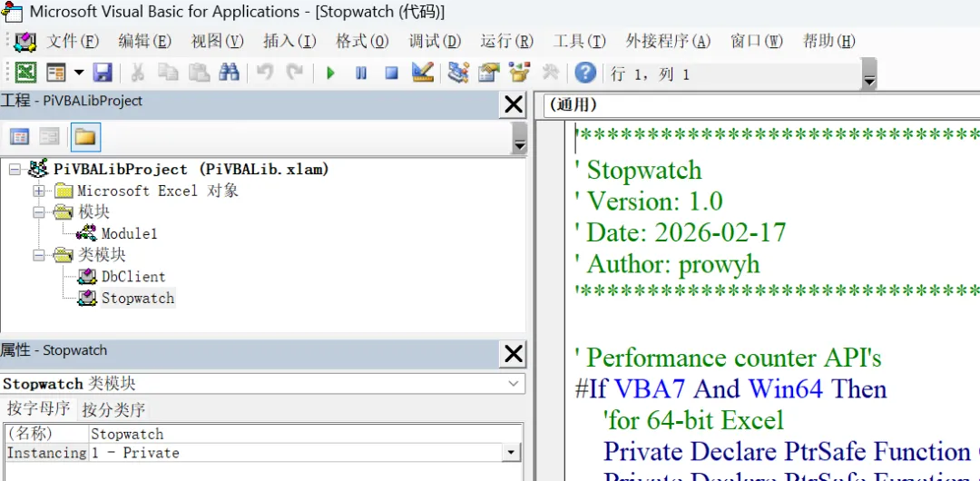This screenshot has width=980, height=481.
Task: Close the 工程 project explorer panel
Action: pyautogui.click(x=513, y=104)
